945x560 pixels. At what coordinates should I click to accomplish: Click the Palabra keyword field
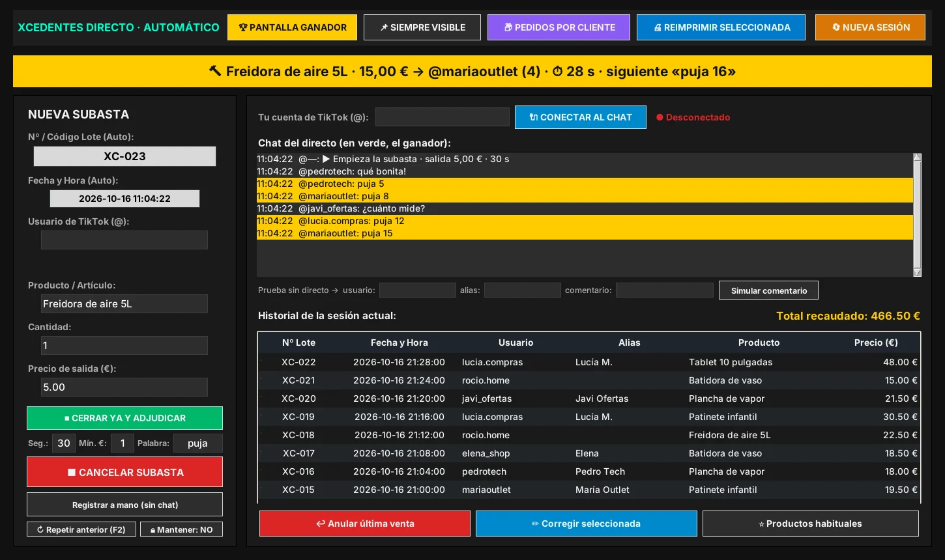tap(197, 443)
